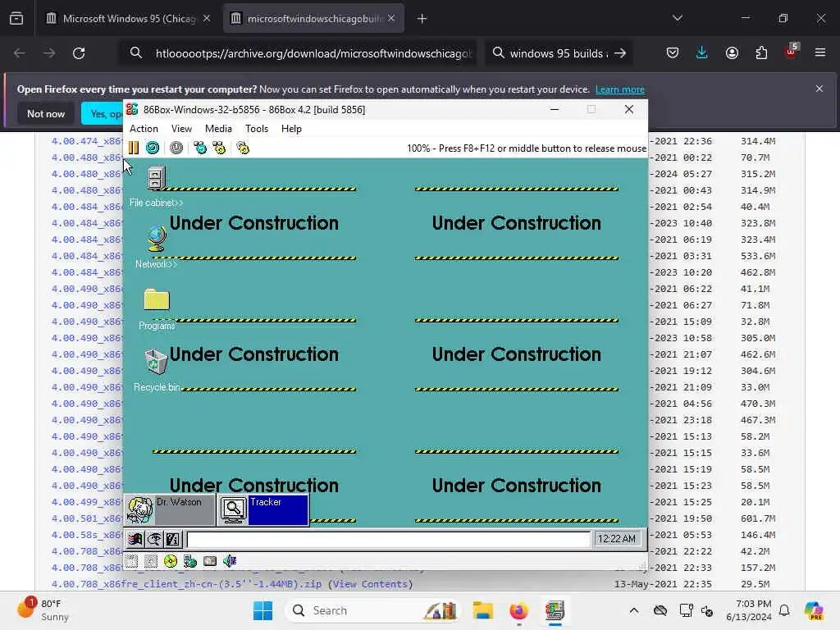Open the Help menu in 86Box
This screenshot has height=630, width=840.
pos(291,129)
